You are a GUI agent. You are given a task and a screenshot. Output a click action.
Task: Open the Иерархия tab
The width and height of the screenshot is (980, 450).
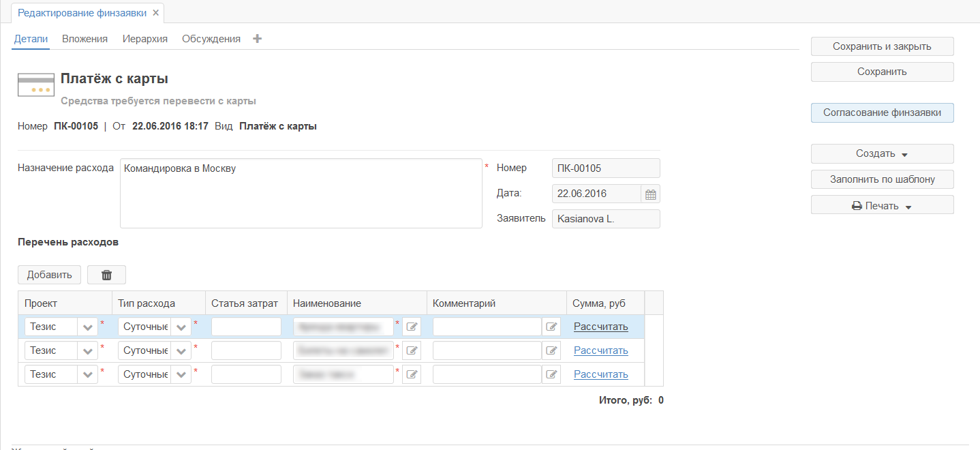[x=145, y=39]
